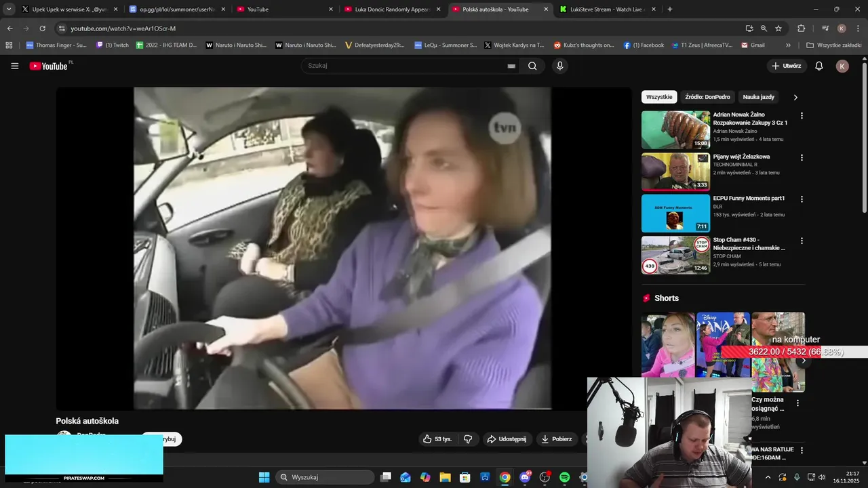Show hidden system tray icons
Viewport: 868px width, 488px height.
pyautogui.click(x=768, y=477)
